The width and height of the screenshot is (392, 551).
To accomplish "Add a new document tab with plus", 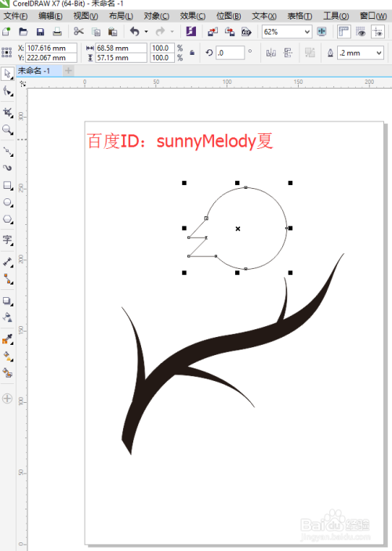I will click(68, 71).
